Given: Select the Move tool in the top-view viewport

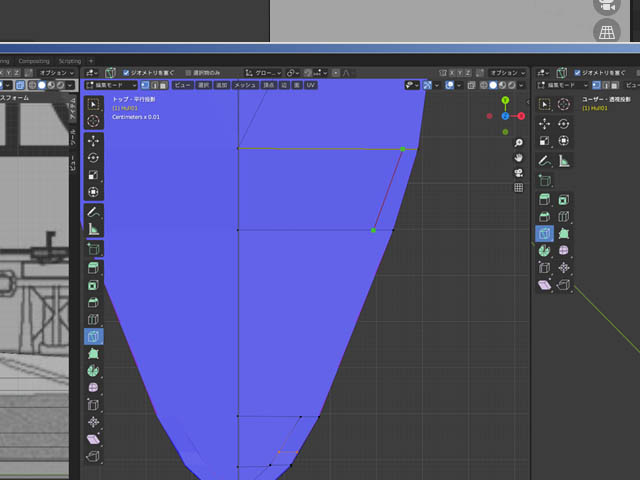Looking at the screenshot, I should click(93, 141).
